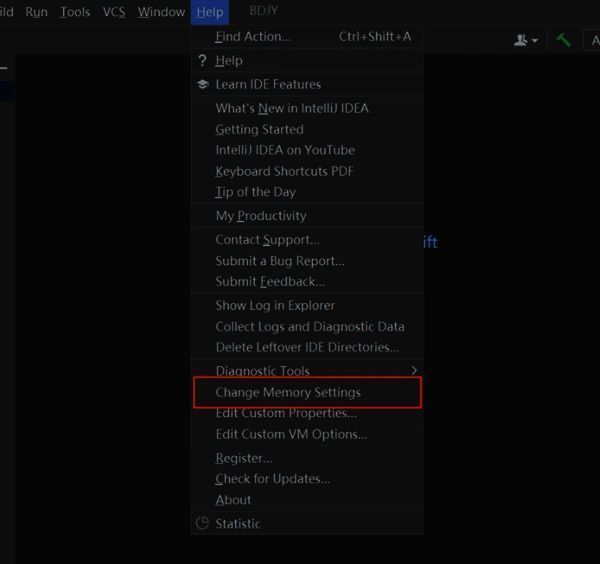This screenshot has height=564, width=600.
Task: Choose Submit a Bug Report...
Action: [x=307, y=261]
